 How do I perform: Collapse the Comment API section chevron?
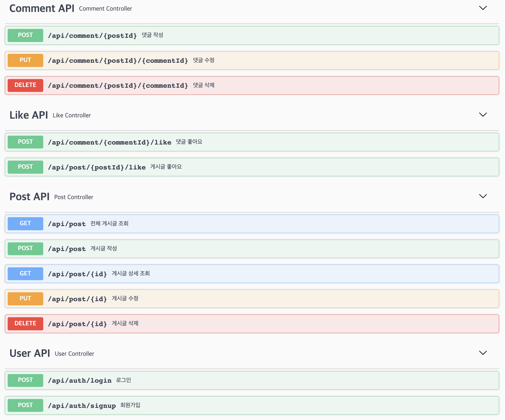tap(483, 8)
